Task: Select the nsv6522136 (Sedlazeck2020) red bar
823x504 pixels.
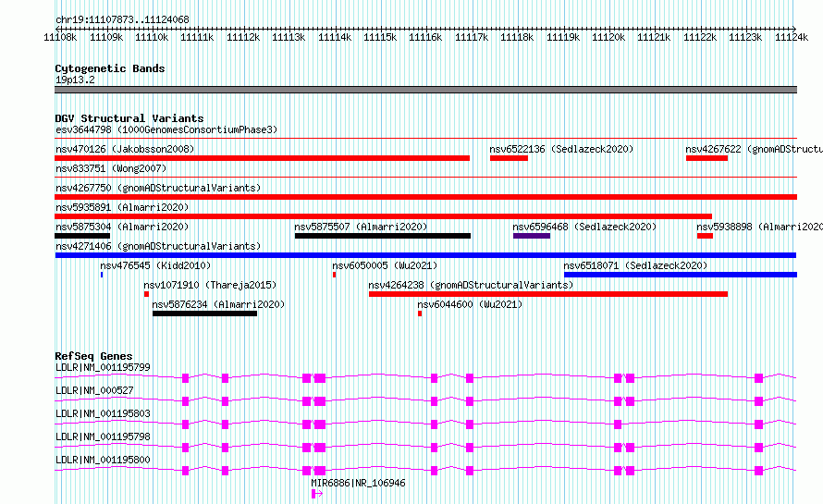Action: point(509,158)
